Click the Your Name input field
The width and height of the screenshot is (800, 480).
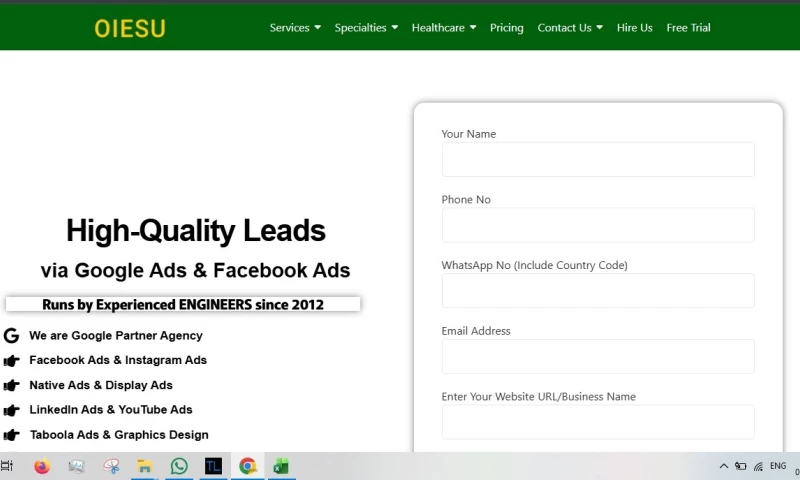tap(598, 160)
